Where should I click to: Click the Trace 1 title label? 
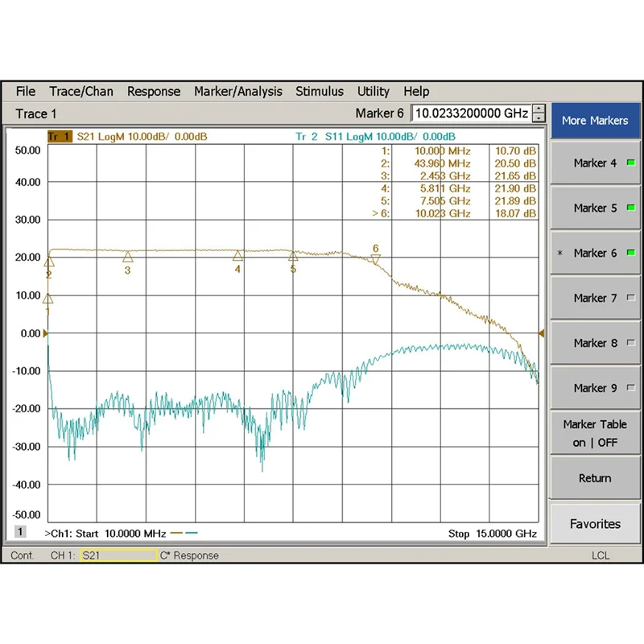36,114
